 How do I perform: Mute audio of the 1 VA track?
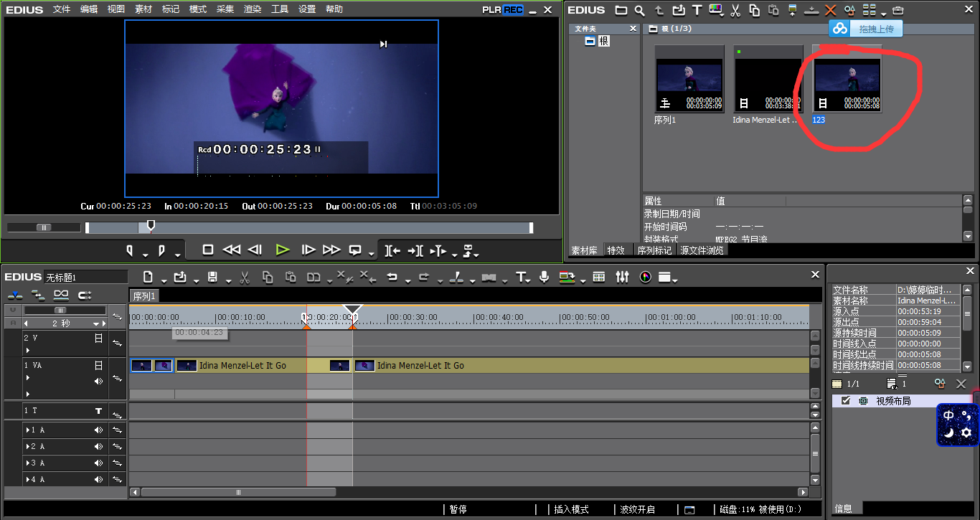(x=99, y=381)
